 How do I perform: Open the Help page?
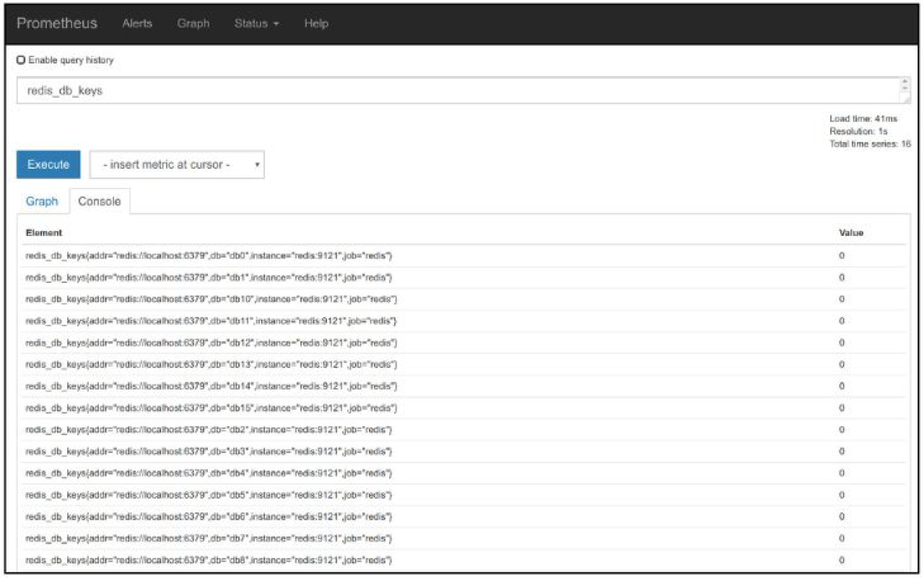316,24
